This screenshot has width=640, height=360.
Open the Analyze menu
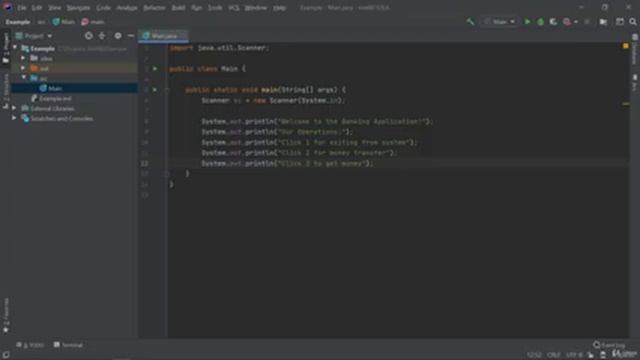tap(127, 8)
